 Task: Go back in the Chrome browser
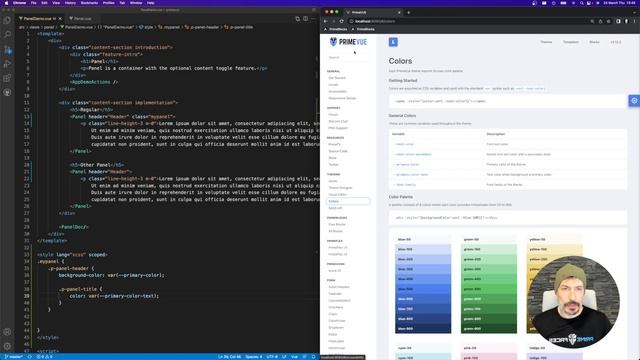pos(326,21)
